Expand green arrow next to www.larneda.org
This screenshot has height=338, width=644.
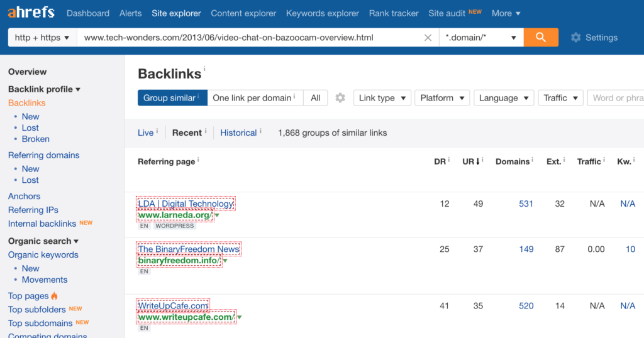coord(217,215)
